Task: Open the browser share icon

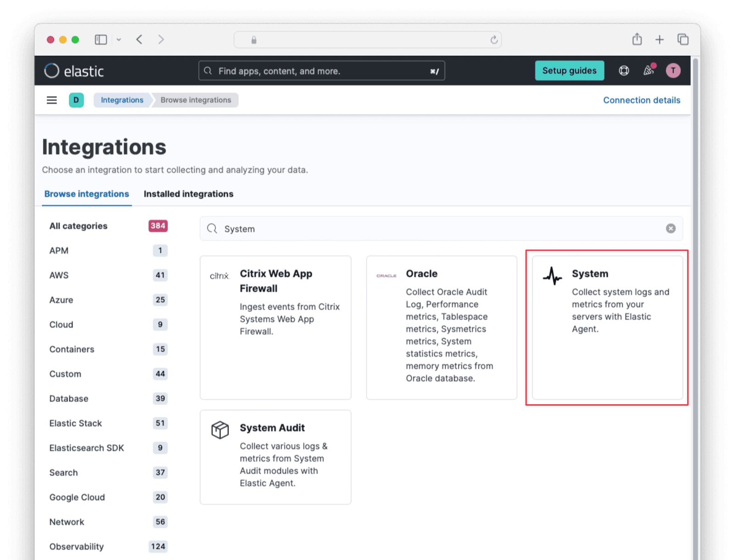Action: click(637, 39)
